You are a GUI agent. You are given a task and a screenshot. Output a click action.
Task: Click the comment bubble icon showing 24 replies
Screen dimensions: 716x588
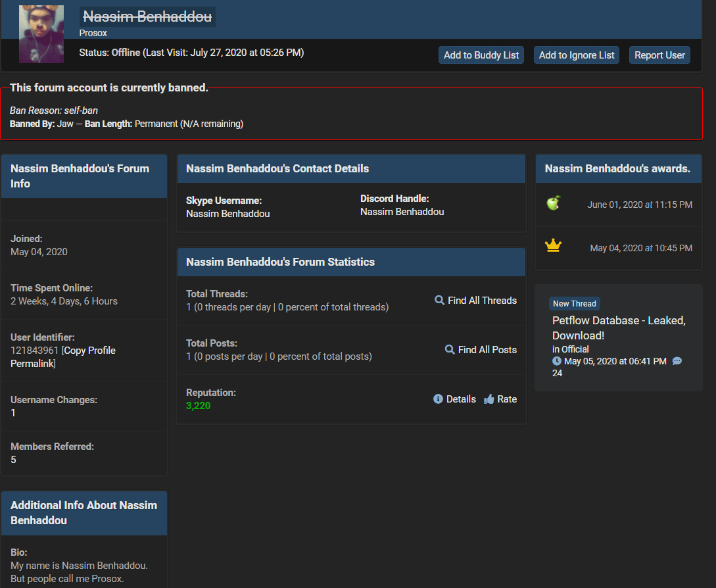(x=678, y=360)
